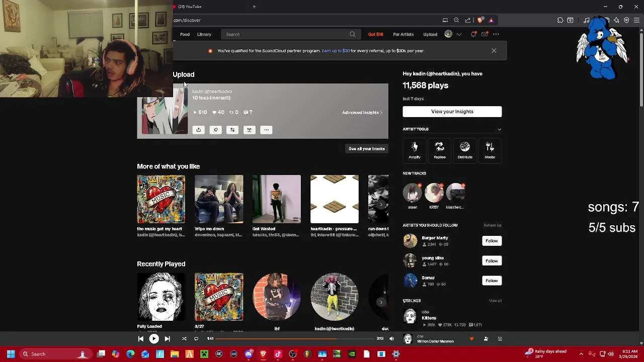Click Refresh list for suggested artists
The width and height of the screenshot is (644, 362).
(x=493, y=225)
